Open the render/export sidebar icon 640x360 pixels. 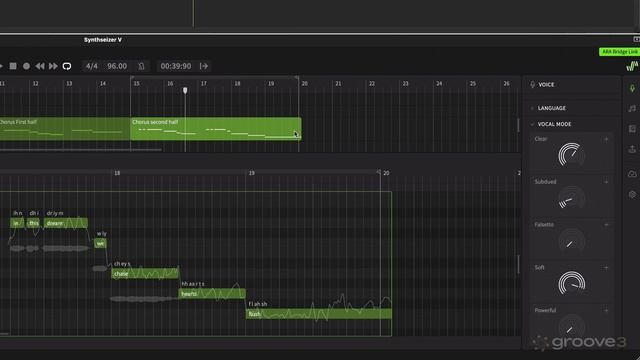pyautogui.click(x=632, y=149)
